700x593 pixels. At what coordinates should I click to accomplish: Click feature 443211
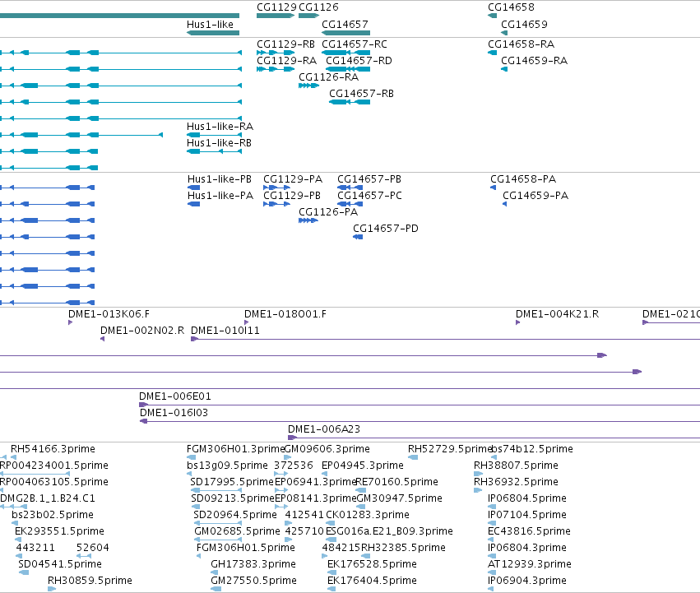(x=35, y=548)
